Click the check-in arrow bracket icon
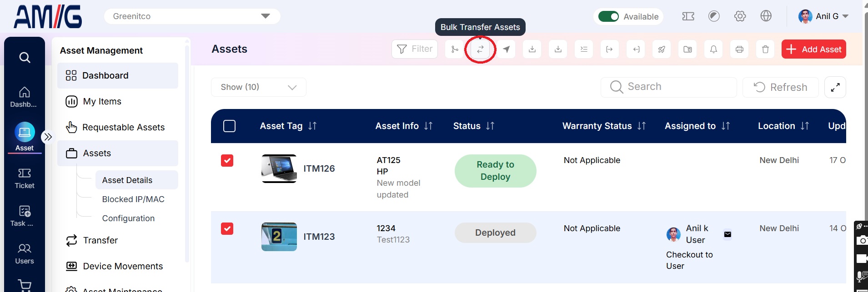 [x=636, y=49]
